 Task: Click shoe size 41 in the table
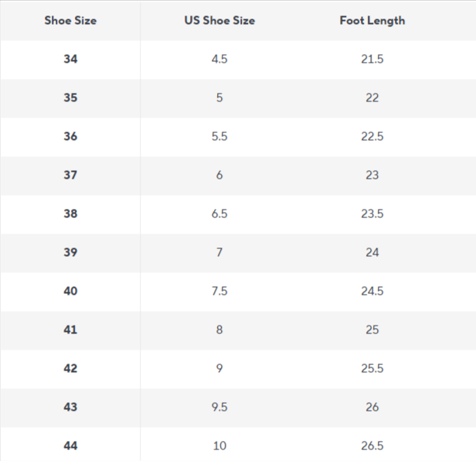[x=70, y=330]
